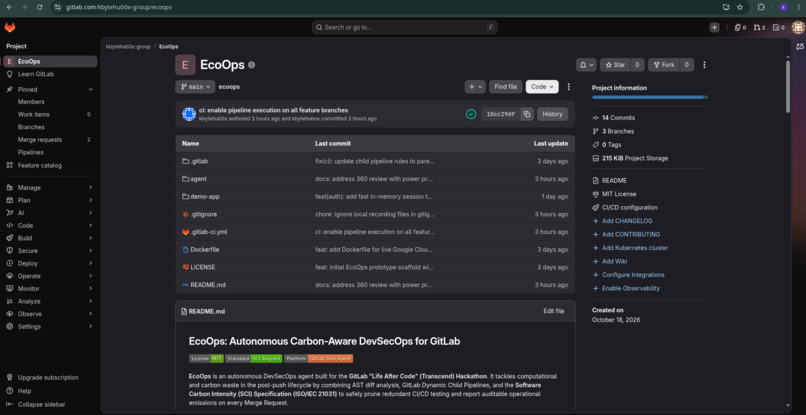The height and width of the screenshot is (415, 806).
Task: Open the .gitignore file
Action: [x=204, y=214]
